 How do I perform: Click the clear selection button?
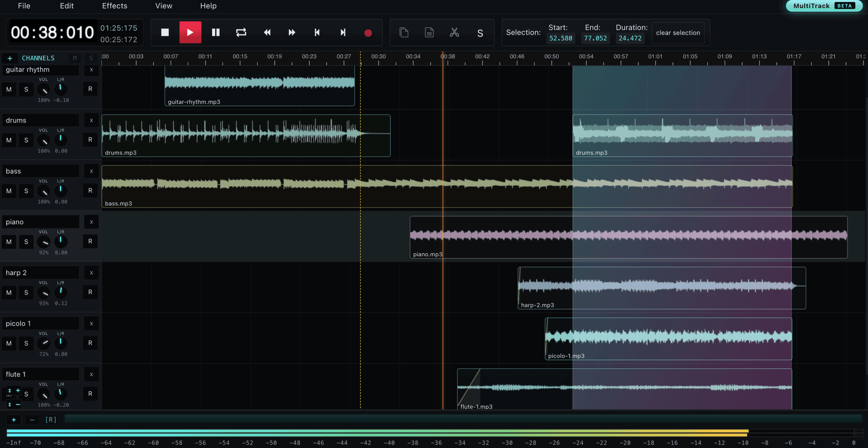click(678, 33)
